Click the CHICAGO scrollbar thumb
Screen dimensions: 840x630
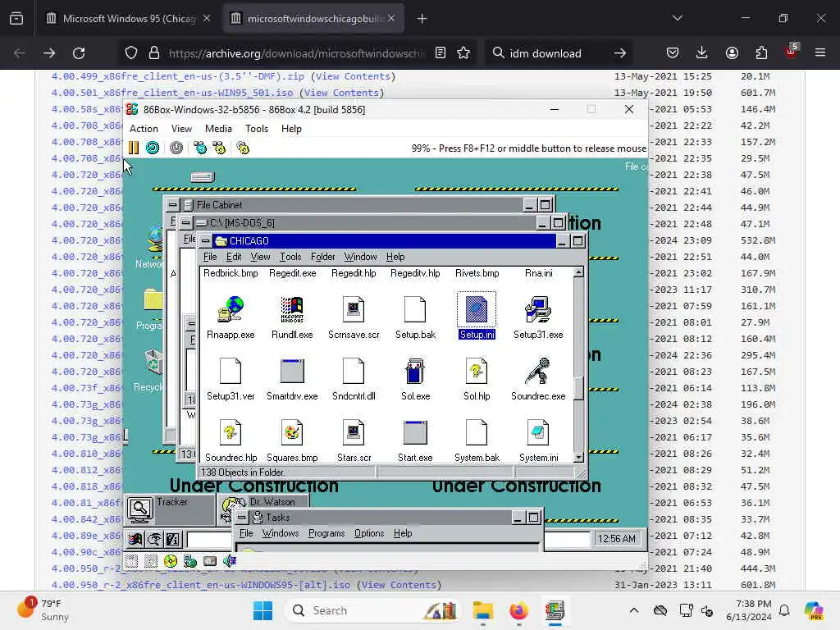pos(578,388)
